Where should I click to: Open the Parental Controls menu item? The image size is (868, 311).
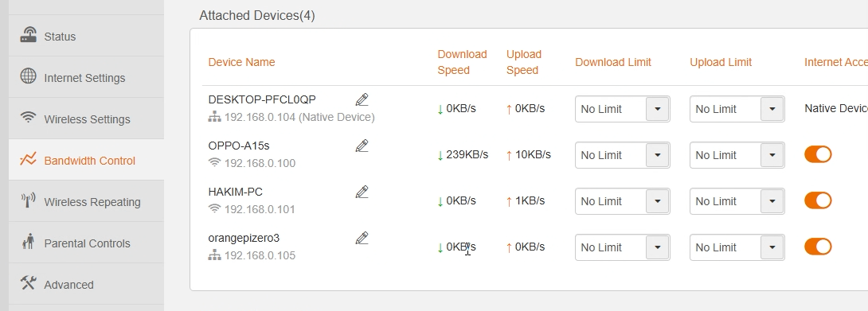click(x=86, y=243)
